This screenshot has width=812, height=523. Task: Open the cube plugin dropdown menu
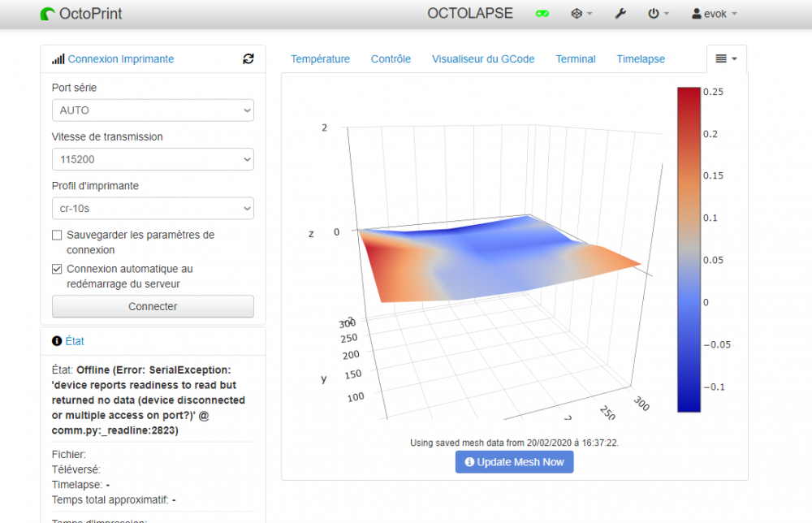[x=581, y=14]
